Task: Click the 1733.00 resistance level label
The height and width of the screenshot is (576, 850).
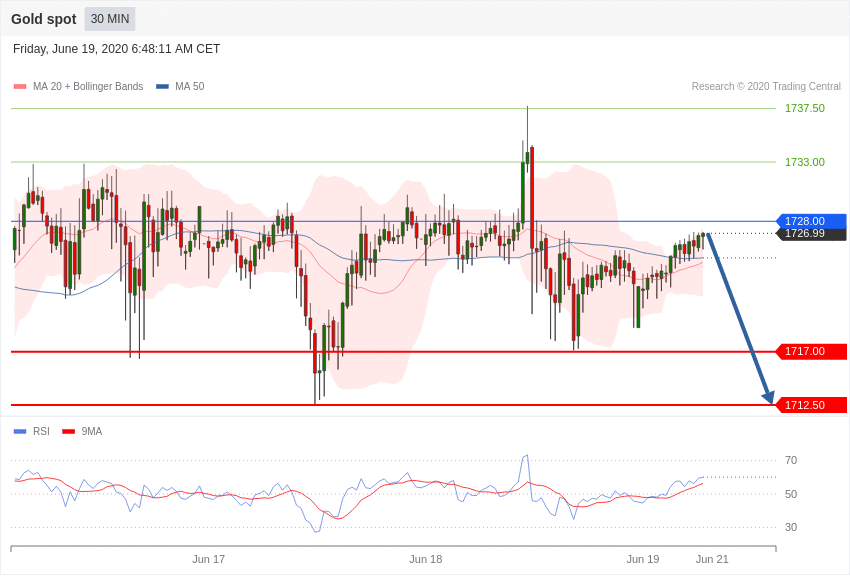Action: [x=805, y=162]
